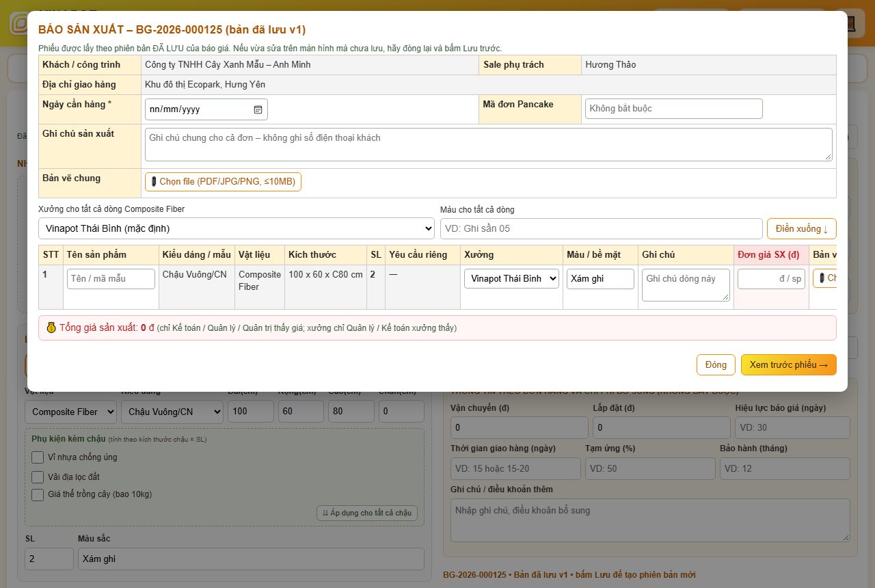The image size is (875, 588).
Task: Click the Điền xuống button
Action: click(801, 228)
